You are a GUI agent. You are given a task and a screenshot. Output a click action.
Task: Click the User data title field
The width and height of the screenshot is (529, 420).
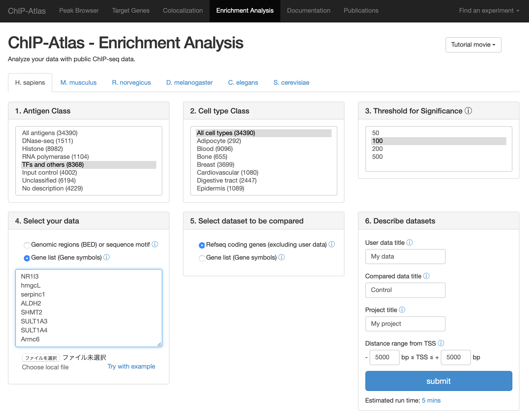coord(405,256)
